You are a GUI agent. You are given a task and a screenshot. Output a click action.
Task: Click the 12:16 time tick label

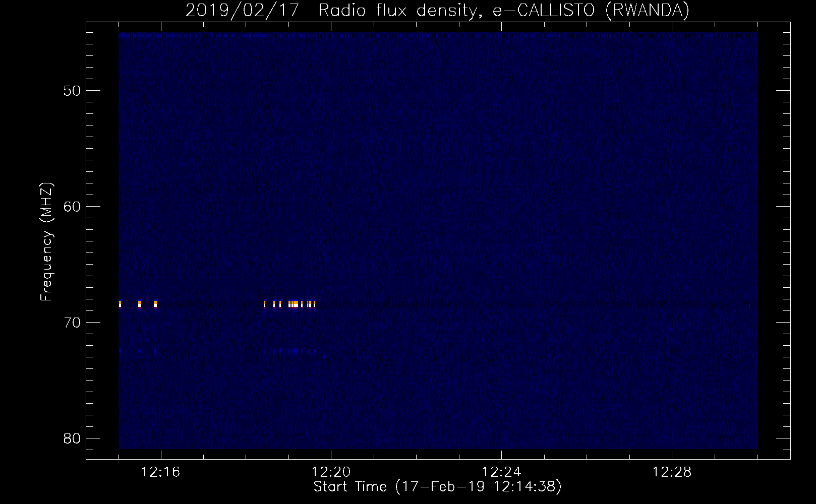(160, 472)
